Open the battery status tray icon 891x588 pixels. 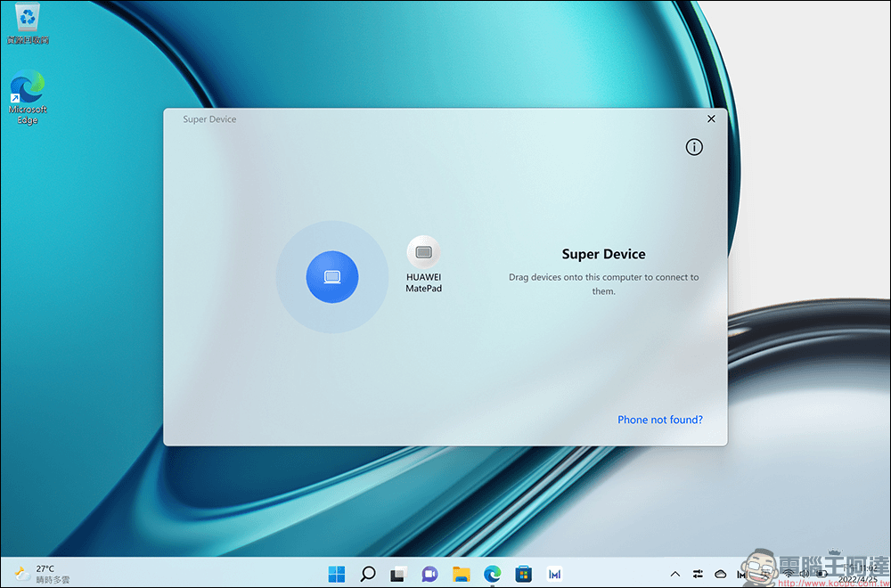pyautogui.click(x=822, y=575)
